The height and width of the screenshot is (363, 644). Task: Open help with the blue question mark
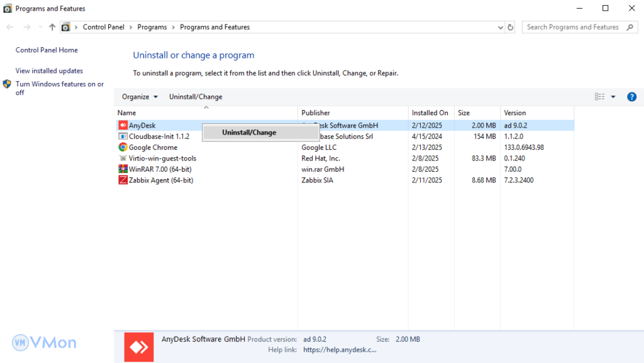click(x=632, y=97)
